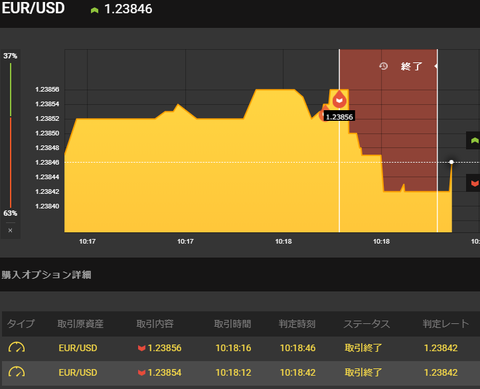The image size is (480, 389).
Task: Click the 取引内容 column header
Action: click(155, 324)
